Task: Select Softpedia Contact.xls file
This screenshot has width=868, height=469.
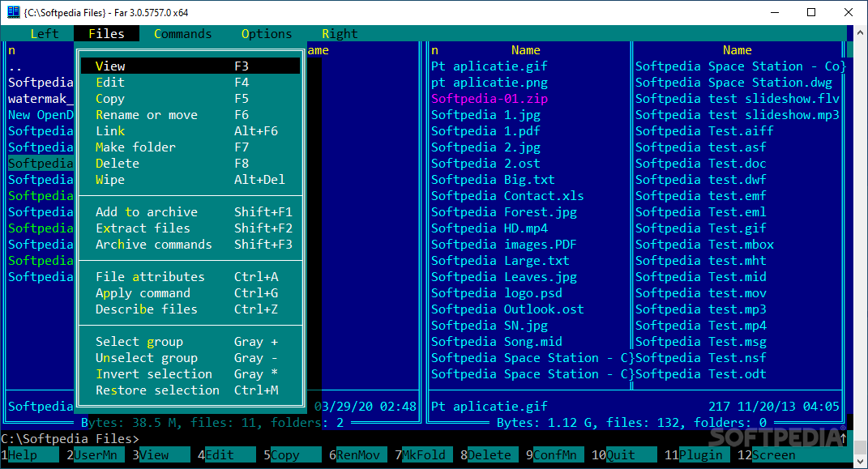Action: coord(507,196)
